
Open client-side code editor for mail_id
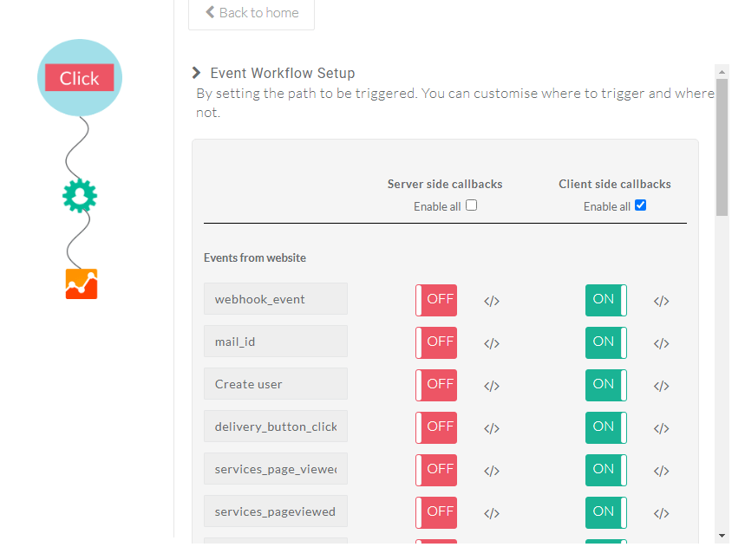point(662,343)
